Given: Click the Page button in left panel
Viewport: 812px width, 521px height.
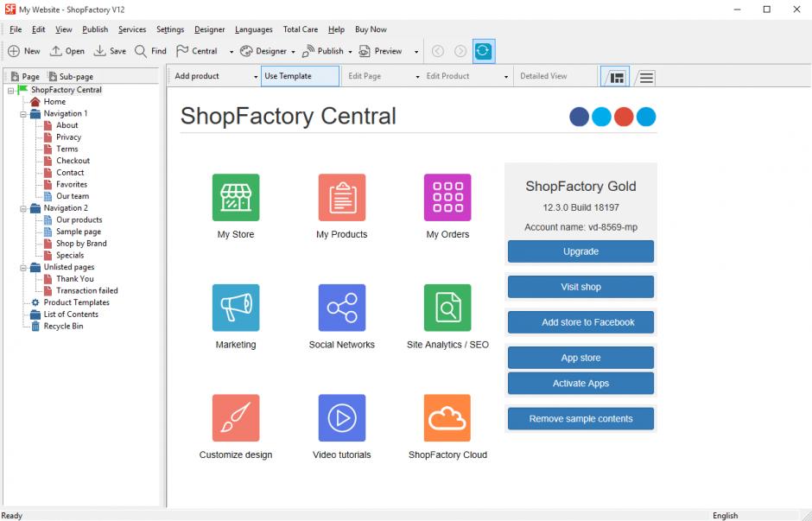Looking at the screenshot, I should click(x=25, y=76).
